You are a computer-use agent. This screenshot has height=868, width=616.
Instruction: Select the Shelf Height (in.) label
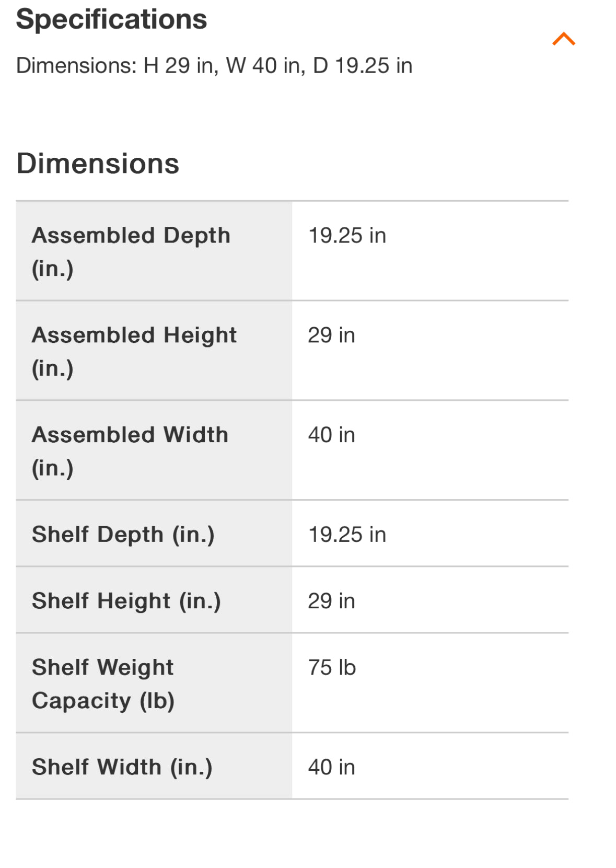pyautogui.click(x=126, y=601)
